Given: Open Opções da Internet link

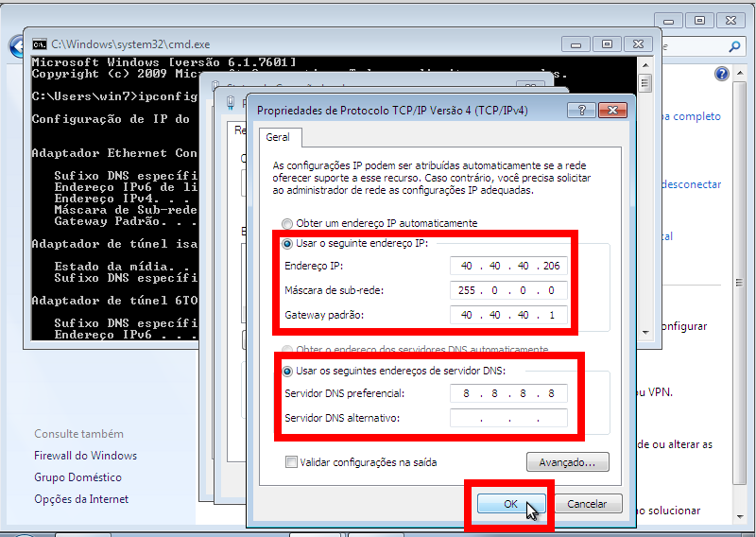Looking at the screenshot, I should [x=81, y=499].
